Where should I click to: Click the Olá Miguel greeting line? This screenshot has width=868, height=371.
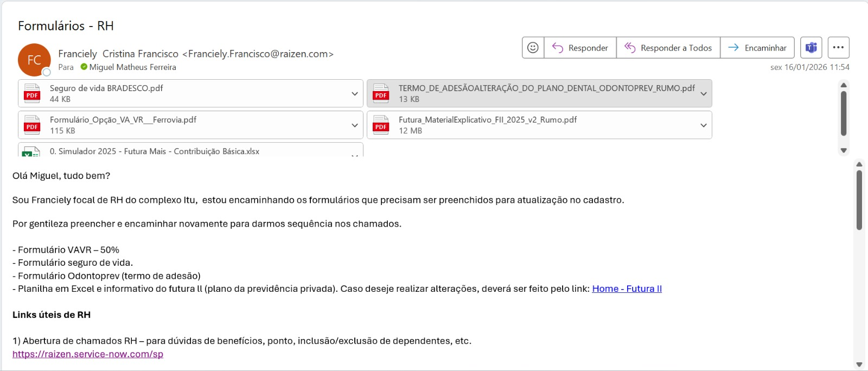coord(61,176)
